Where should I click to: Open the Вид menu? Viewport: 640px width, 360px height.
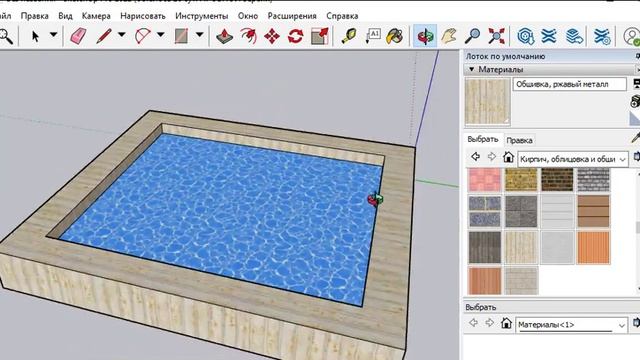point(65,16)
